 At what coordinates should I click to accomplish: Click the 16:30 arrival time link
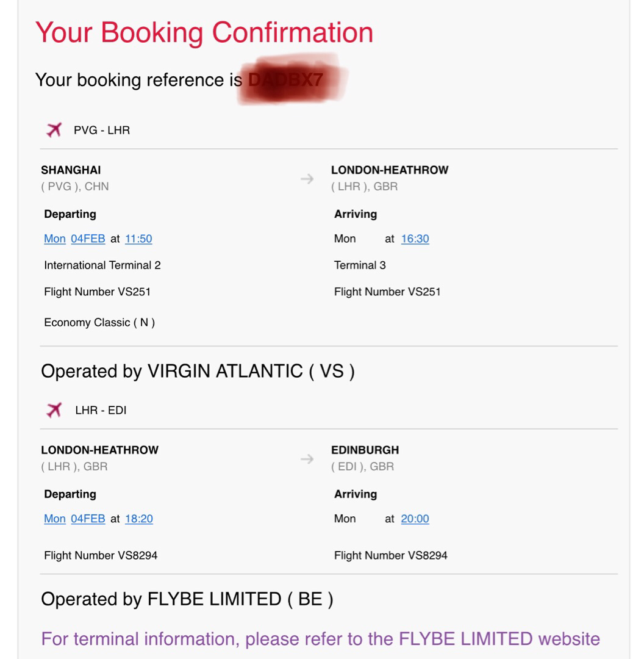pyautogui.click(x=415, y=239)
